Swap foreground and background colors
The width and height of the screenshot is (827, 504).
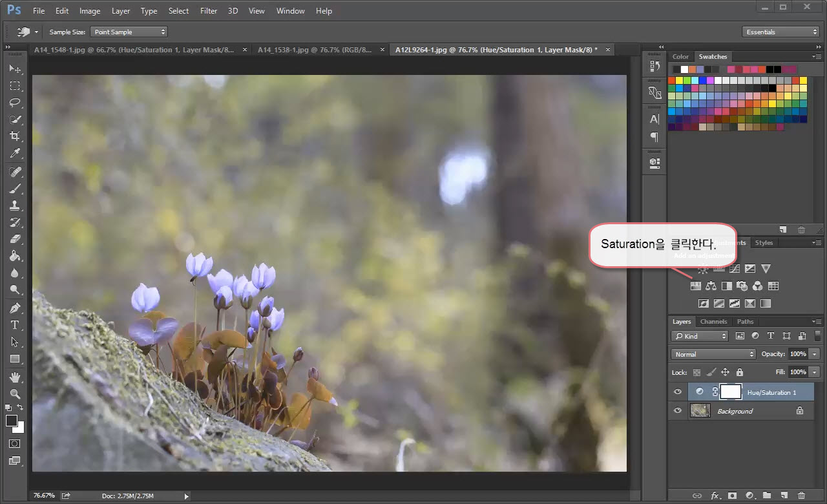20,407
